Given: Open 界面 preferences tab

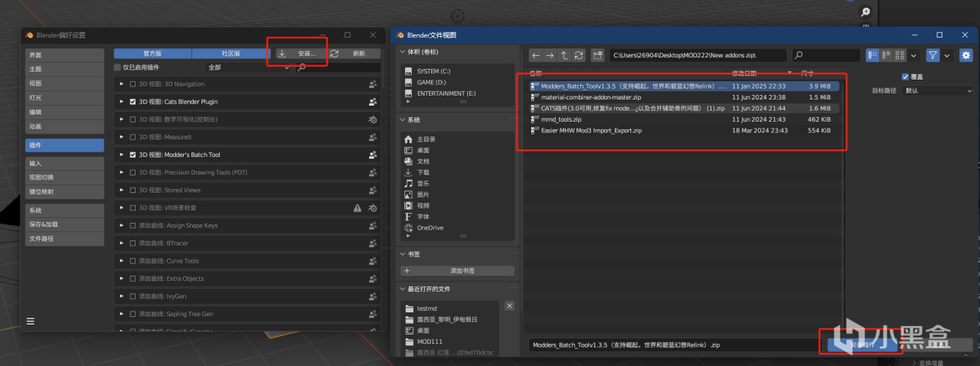Looking at the screenshot, I should [x=64, y=55].
